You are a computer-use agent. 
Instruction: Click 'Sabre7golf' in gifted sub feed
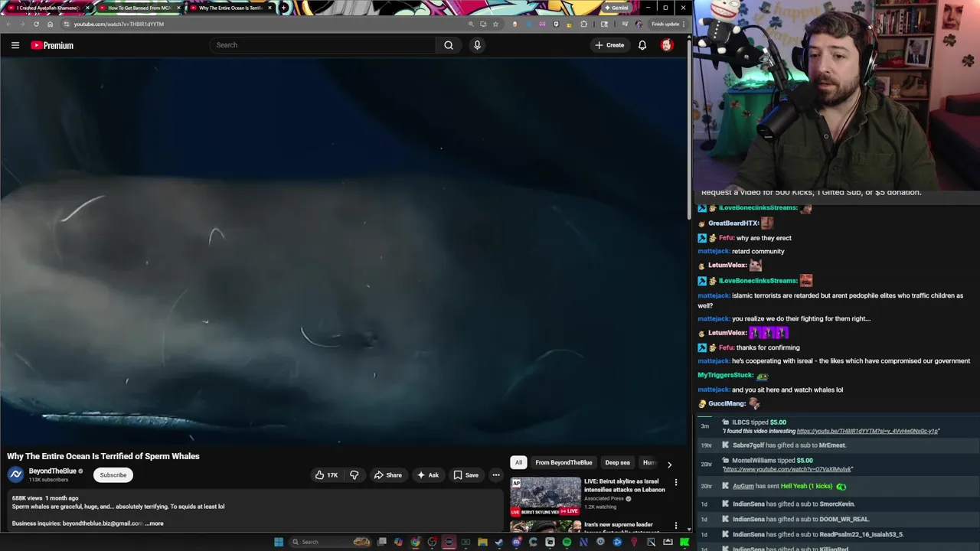(x=749, y=445)
